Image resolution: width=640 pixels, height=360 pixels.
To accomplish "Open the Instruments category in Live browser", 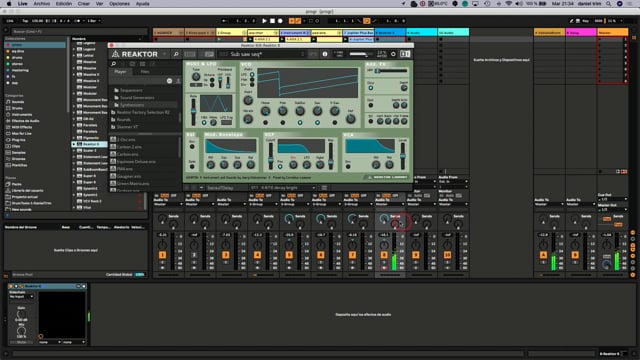I will tap(22, 115).
